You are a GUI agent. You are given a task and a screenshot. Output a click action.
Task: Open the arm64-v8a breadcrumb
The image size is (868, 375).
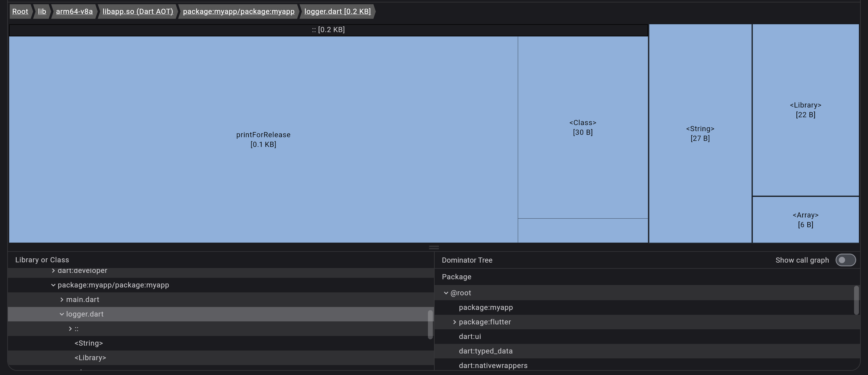74,12
